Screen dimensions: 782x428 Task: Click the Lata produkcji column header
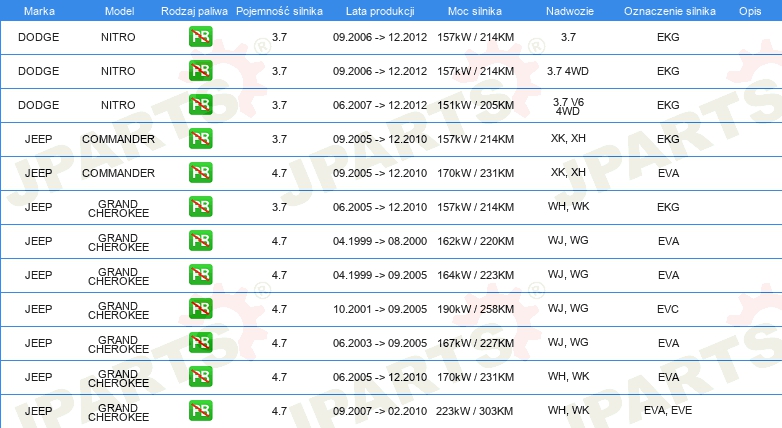coord(380,11)
